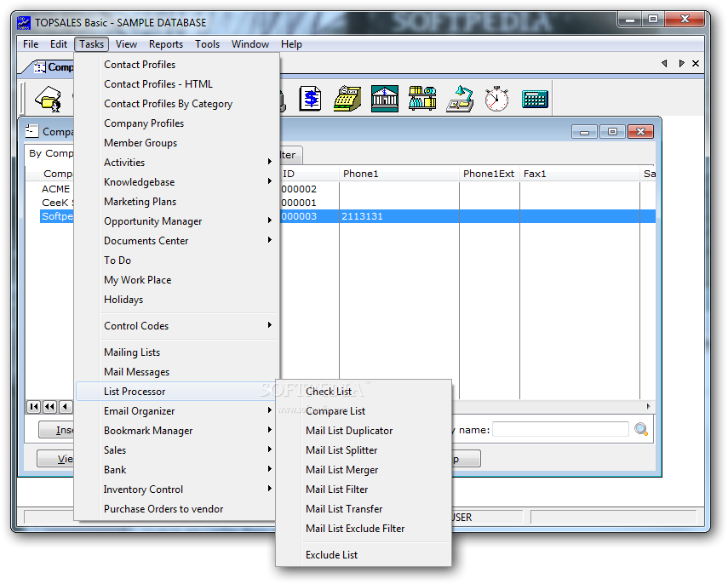This screenshot has width=728, height=584.
Task: Choose Purchase Orders to vendor
Action: [x=177, y=509]
